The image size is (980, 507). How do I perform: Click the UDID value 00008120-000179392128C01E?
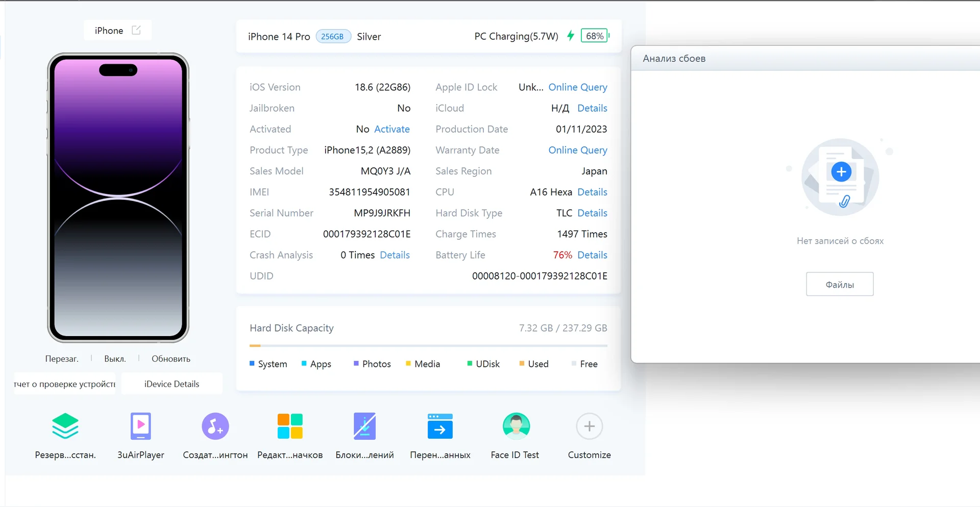[540, 276]
